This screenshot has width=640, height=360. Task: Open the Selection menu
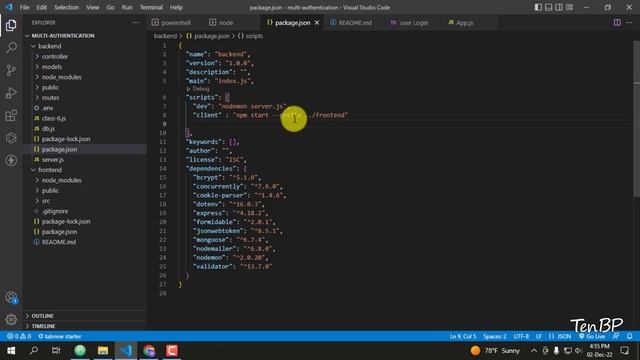tap(67, 7)
